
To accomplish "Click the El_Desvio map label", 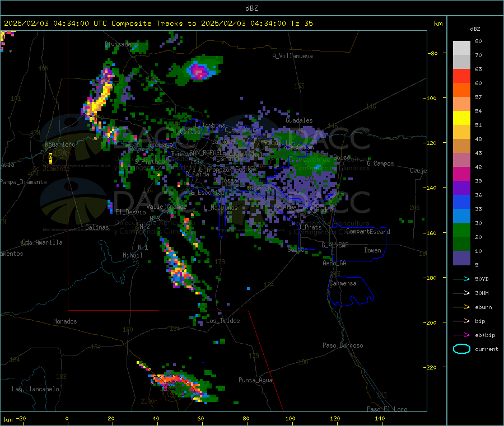I will pyautogui.click(x=131, y=212).
